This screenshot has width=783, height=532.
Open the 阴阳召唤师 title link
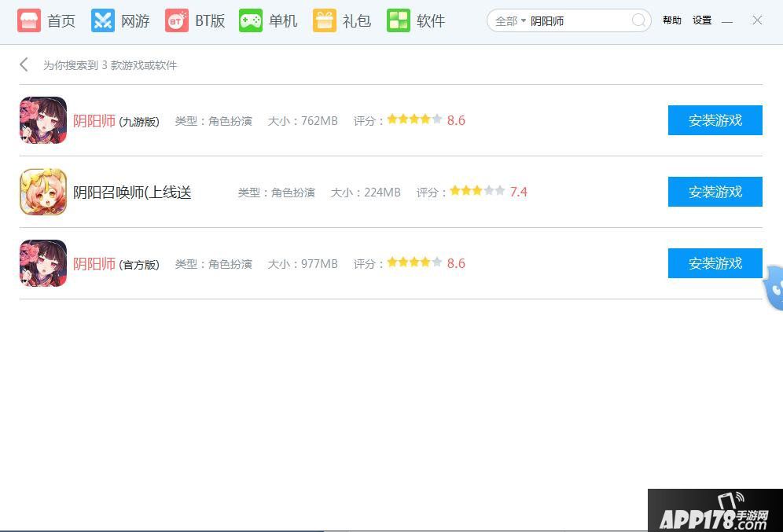[132, 193]
